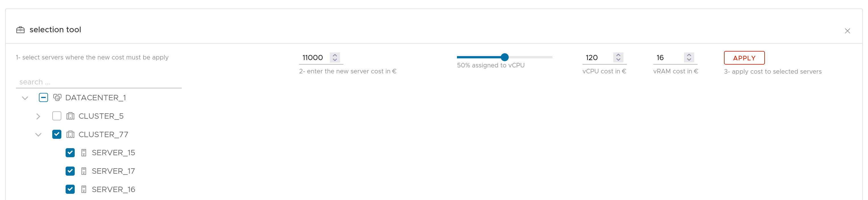The height and width of the screenshot is (200, 868).
Task: Select the SERVER_17 tree label
Action: point(113,171)
